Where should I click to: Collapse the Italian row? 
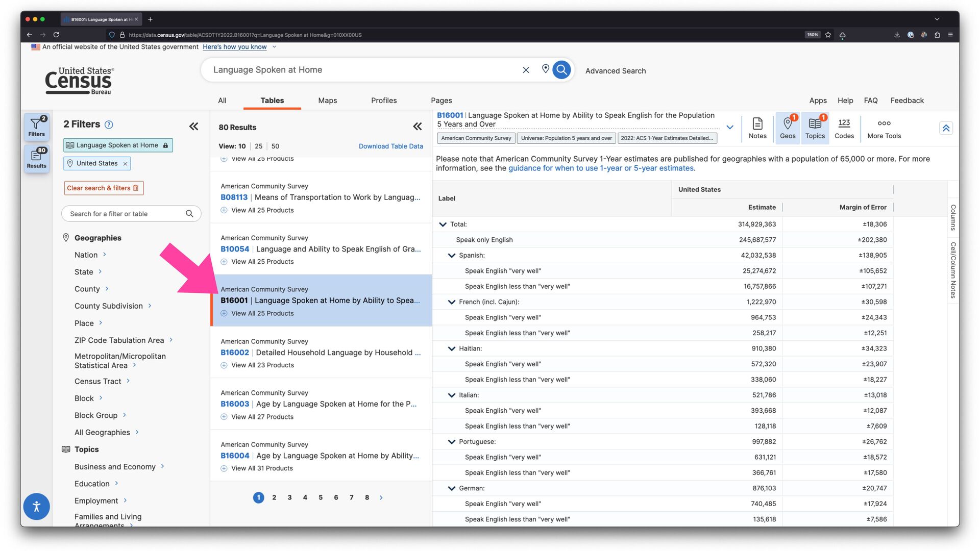451,395
